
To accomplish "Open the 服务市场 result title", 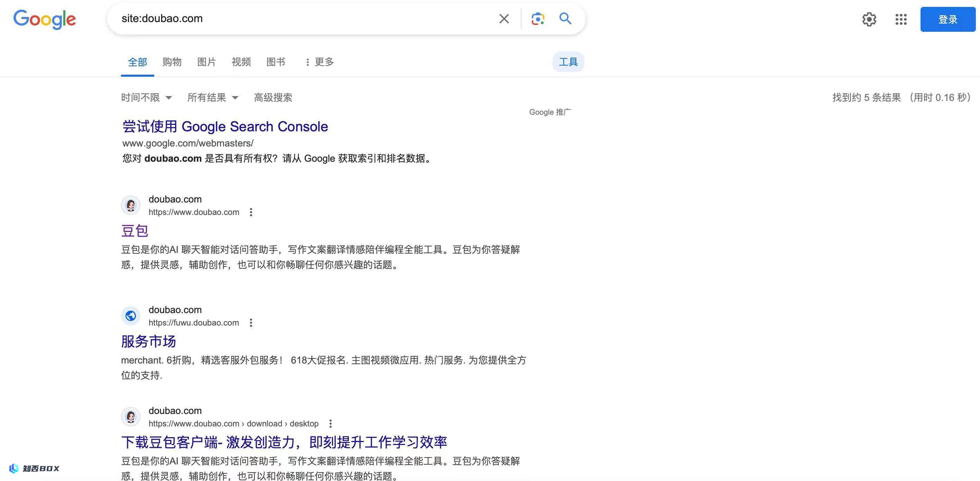I will (148, 341).
